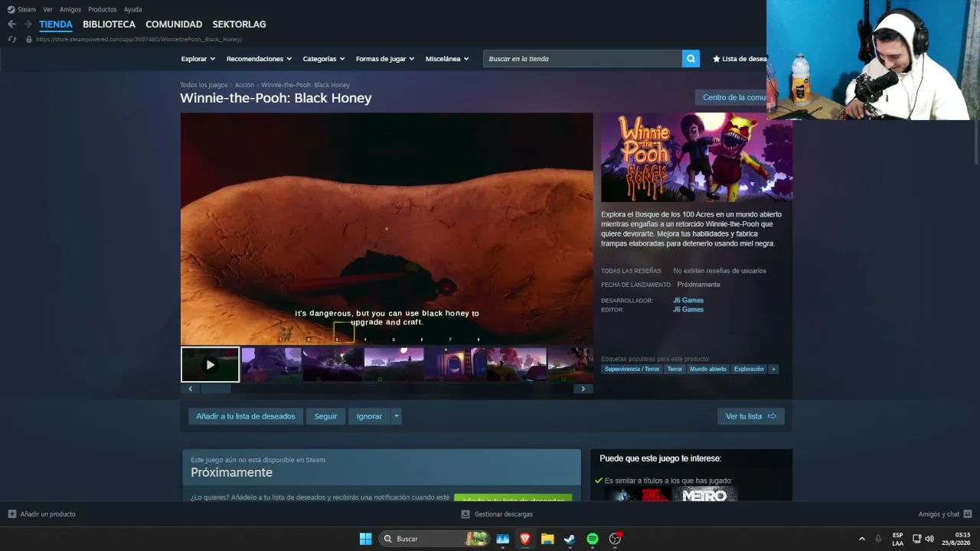The height and width of the screenshot is (551, 980).
Task: Open the J6 Games developer link
Action: point(688,300)
